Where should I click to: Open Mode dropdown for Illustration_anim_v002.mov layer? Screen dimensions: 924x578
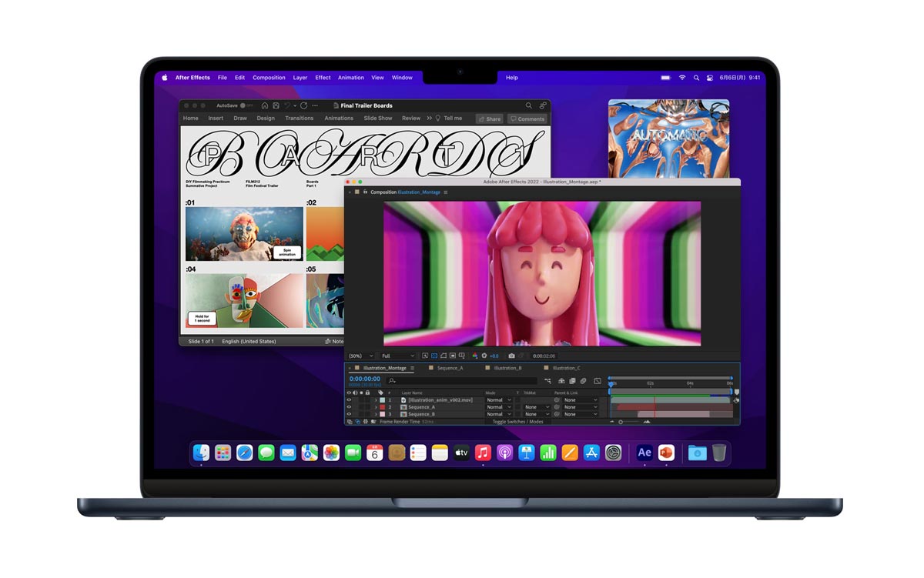pos(499,400)
